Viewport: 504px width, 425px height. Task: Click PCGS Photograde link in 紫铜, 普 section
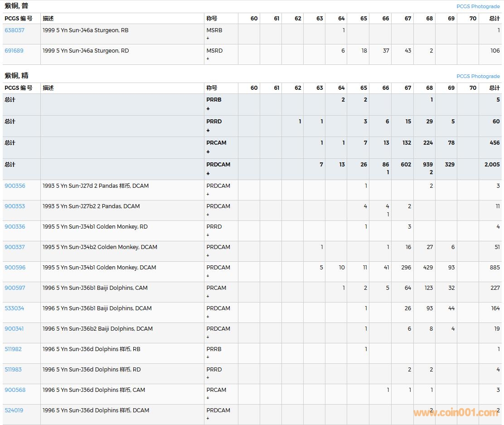click(x=478, y=6)
